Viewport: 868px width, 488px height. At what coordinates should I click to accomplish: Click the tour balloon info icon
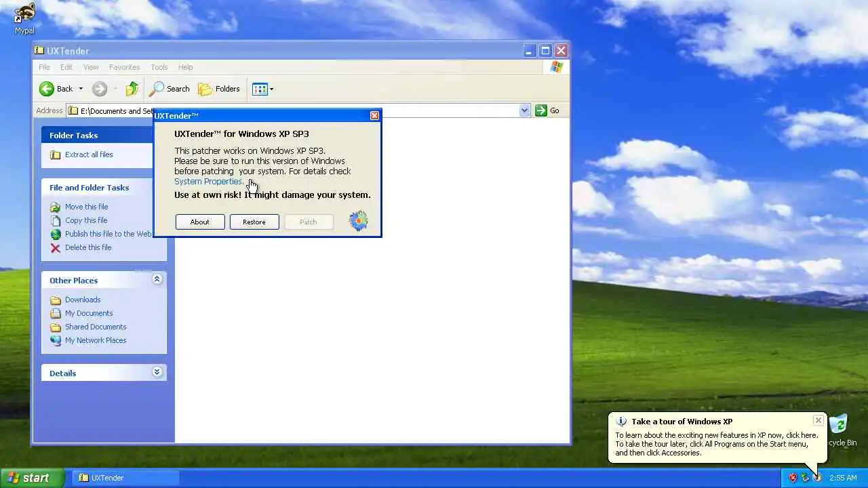click(621, 422)
